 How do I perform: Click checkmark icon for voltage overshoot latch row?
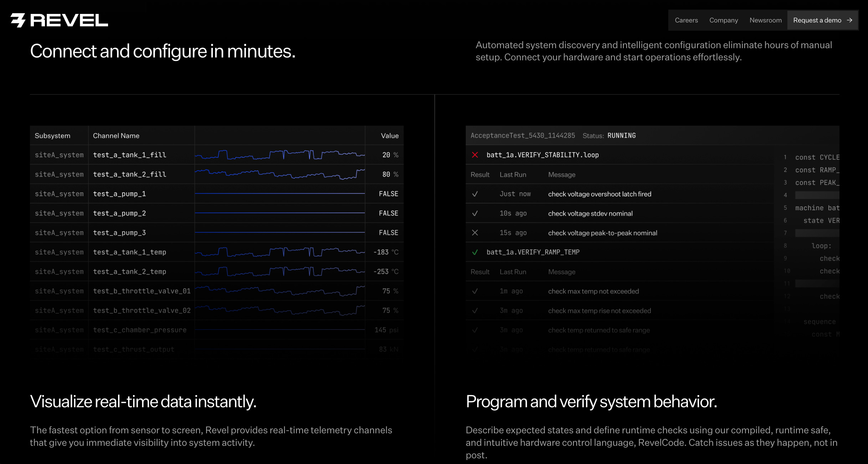click(475, 194)
